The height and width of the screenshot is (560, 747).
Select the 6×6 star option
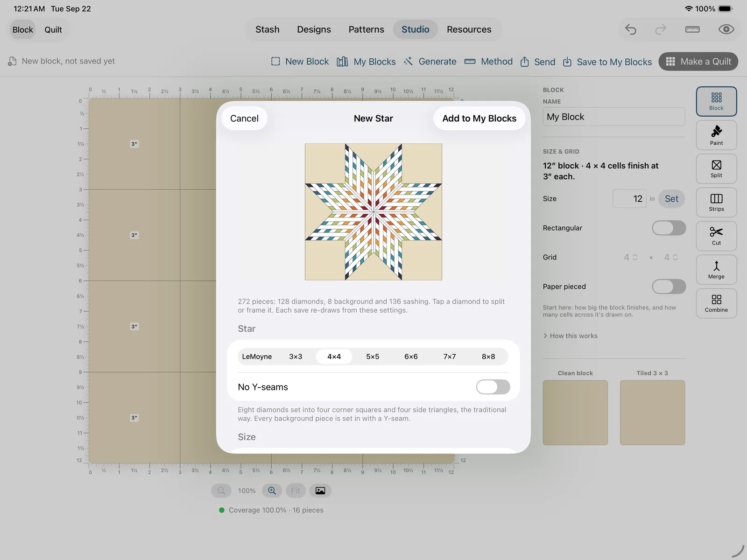click(x=411, y=357)
